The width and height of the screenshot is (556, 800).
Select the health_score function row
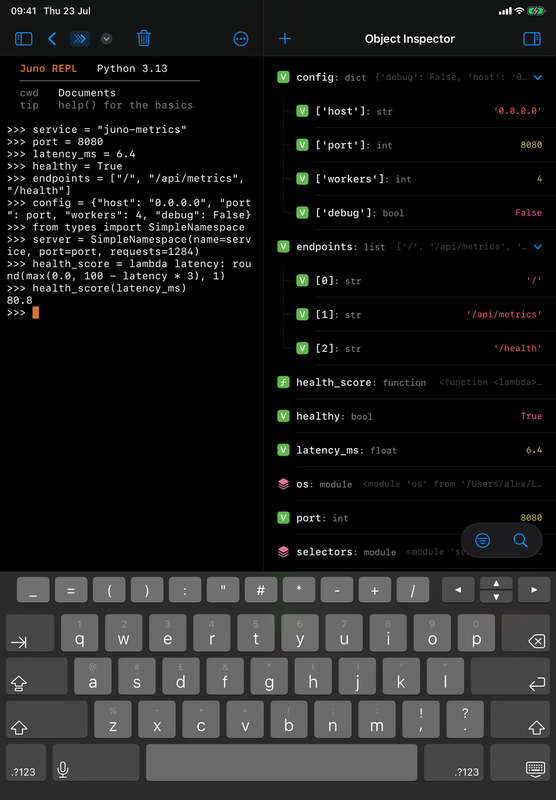pyautogui.click(x=410, y=382)
